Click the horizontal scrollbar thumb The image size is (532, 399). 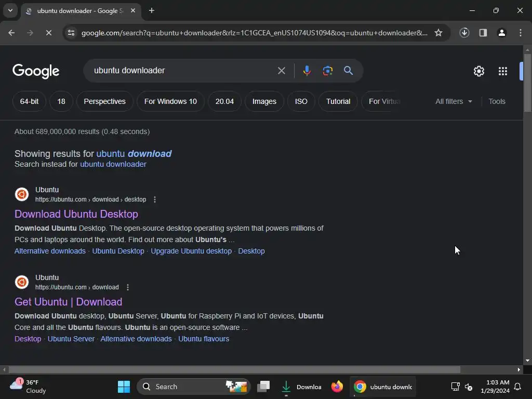[234, 369]
